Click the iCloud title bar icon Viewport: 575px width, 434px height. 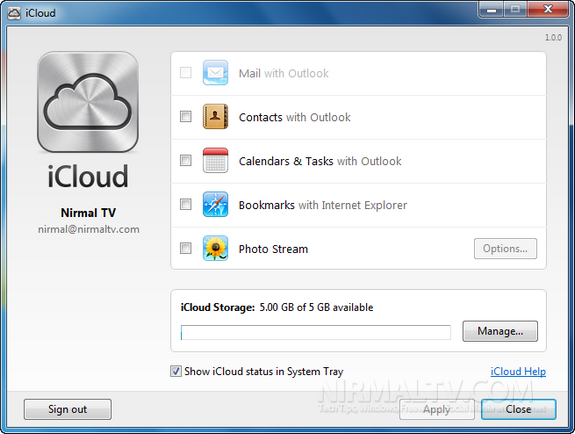[14, 13]
